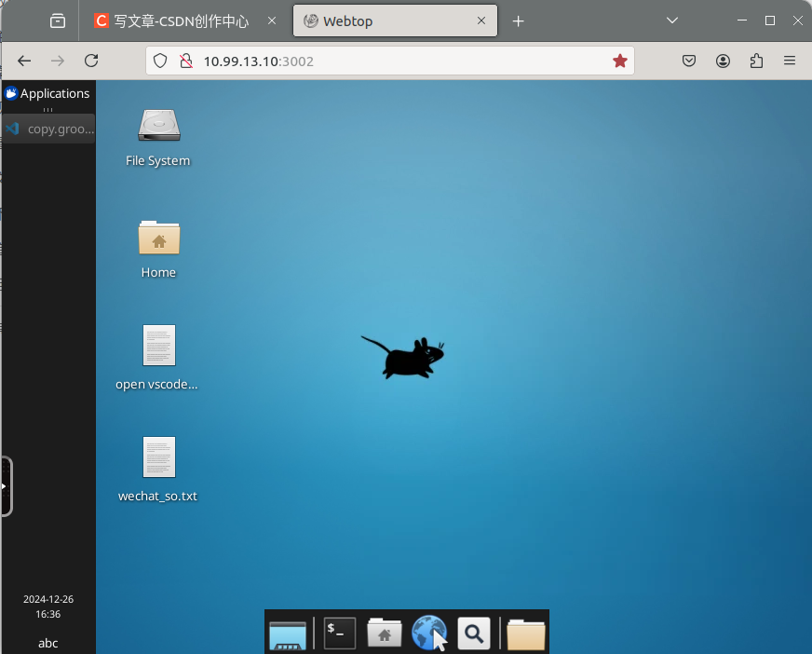Image resolution: width=812 pixels, height=654 pixels.
Task: Toggle bookmark star for this page
Action: [620, 61]
